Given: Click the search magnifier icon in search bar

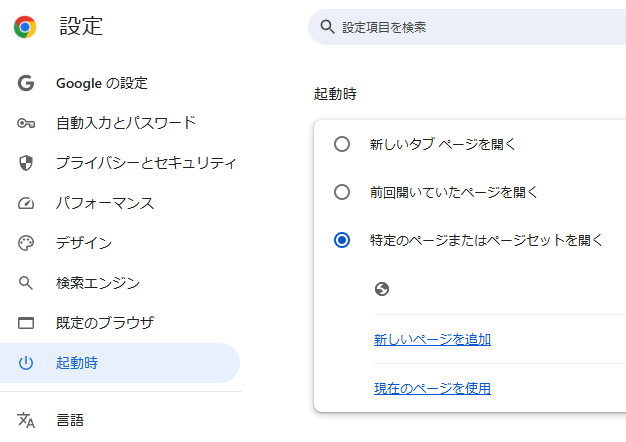Looking at the screenshot, I should point(326,27).
